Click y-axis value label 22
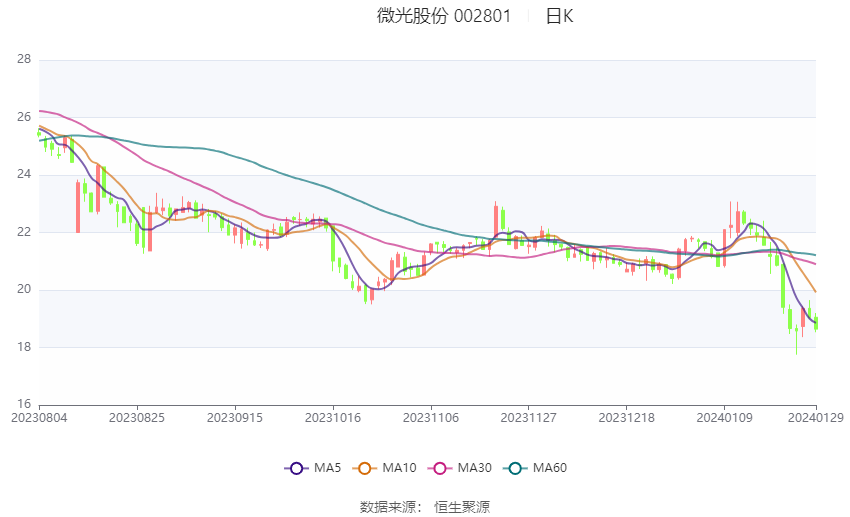 pos(24,232)
